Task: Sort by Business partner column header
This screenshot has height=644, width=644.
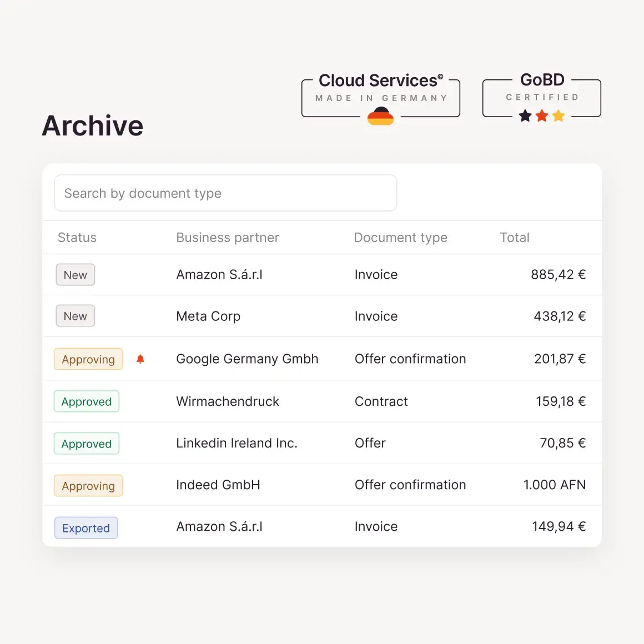Action: [x=227, y=238]
